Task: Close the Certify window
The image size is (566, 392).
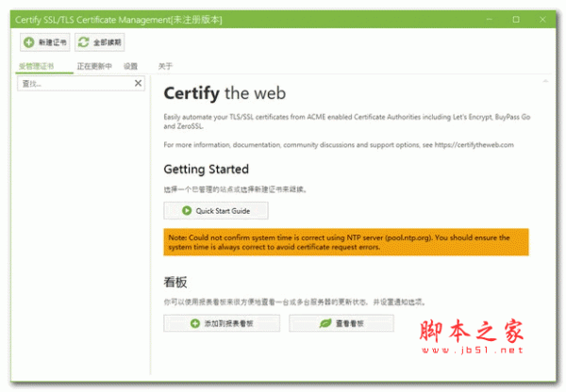Action: coord(542,20)
